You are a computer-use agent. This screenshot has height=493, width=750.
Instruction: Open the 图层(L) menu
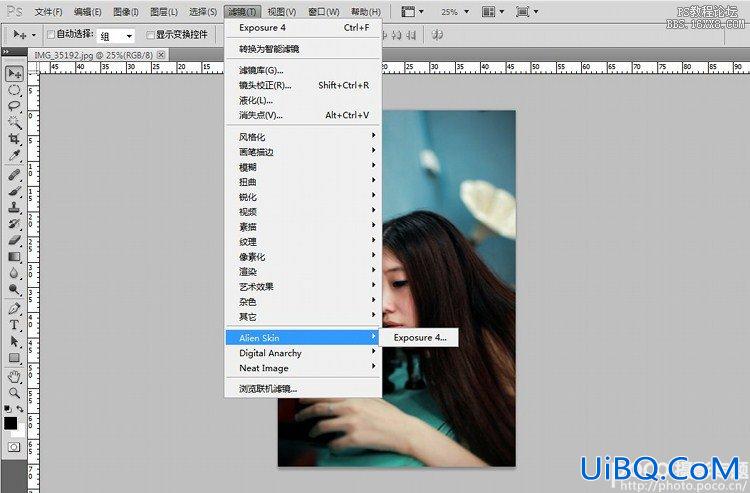point(164,11)
